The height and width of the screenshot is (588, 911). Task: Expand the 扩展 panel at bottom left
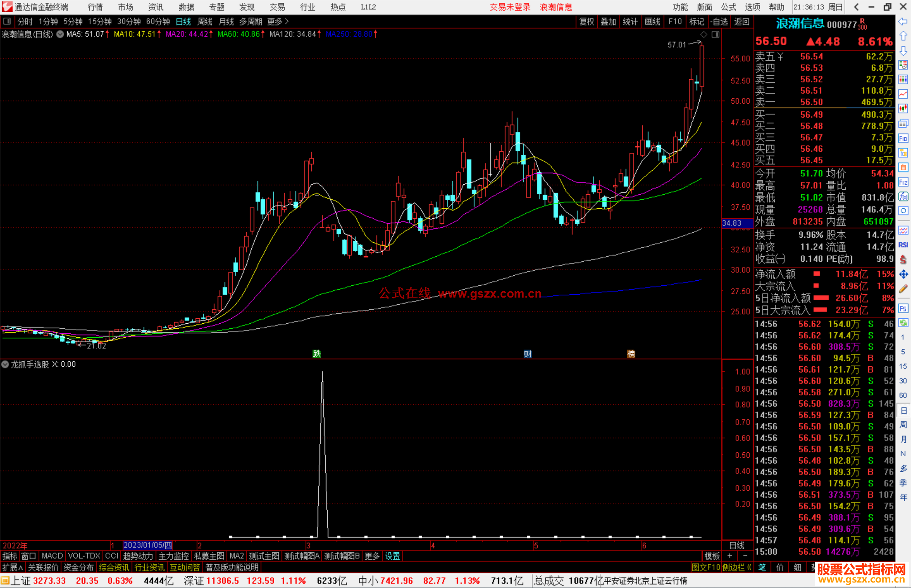[13, 567]
